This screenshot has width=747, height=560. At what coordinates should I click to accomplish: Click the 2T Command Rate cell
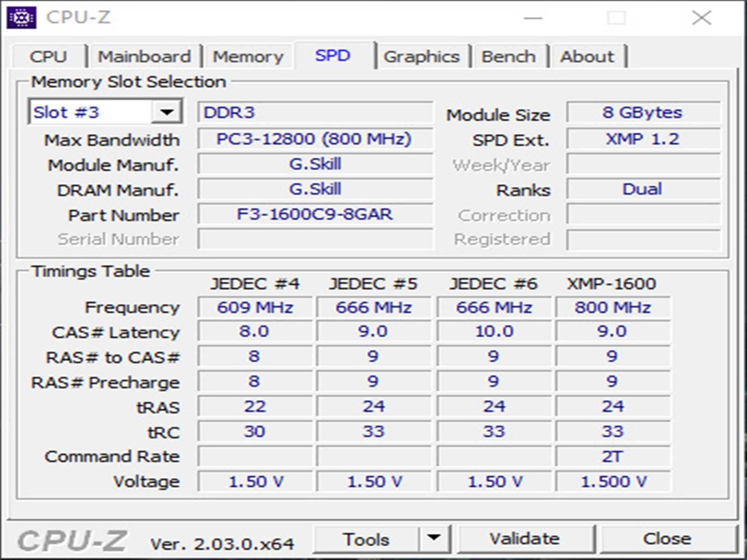[613, 456]
